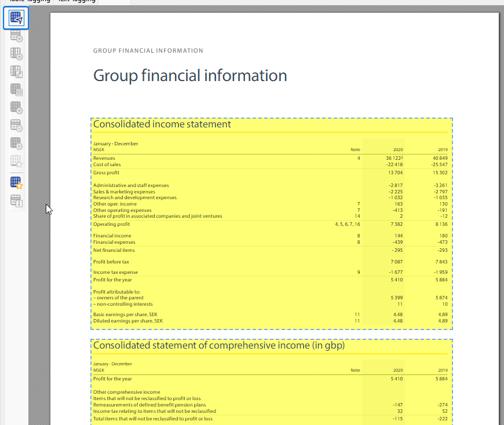504x425 pixels.
Task: Click the income tax value '-1 677'
Action: click(396, 272)
